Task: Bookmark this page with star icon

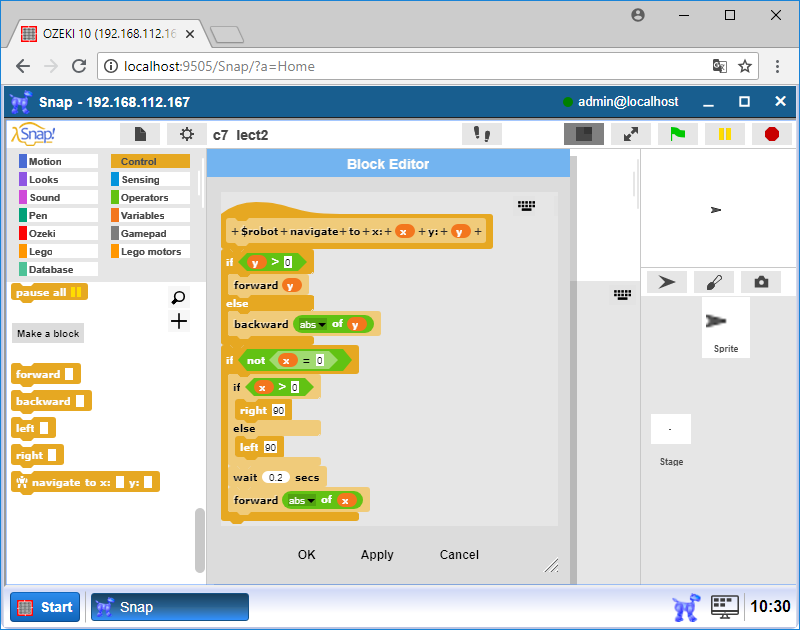Action: point(745,66)
